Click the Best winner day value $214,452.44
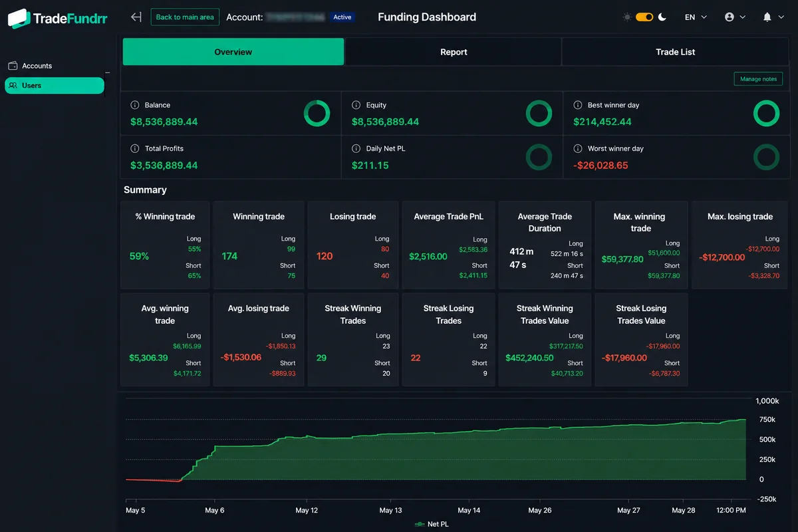Viewport: 798px width, 532px height. [x=602, y=122]
